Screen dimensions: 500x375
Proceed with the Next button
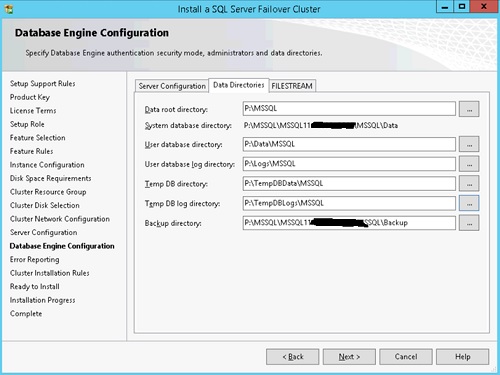349,357
